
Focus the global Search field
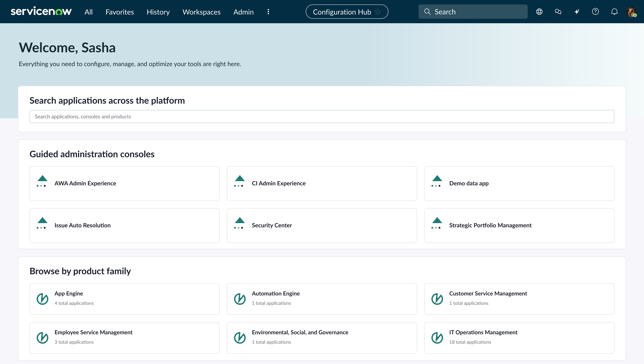[x=473, y=11]
